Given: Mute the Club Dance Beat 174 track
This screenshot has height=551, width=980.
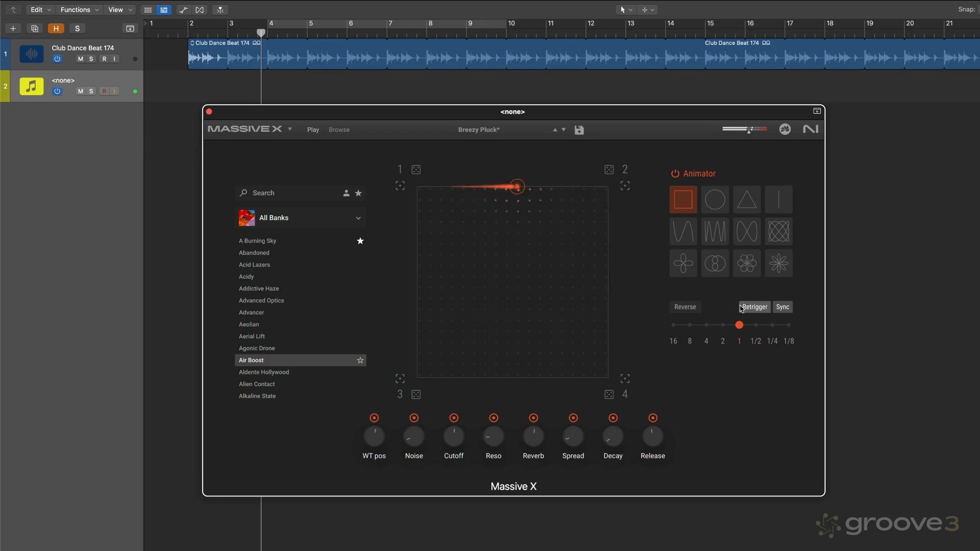Looking at the screenshot, I should coord(80,59).
